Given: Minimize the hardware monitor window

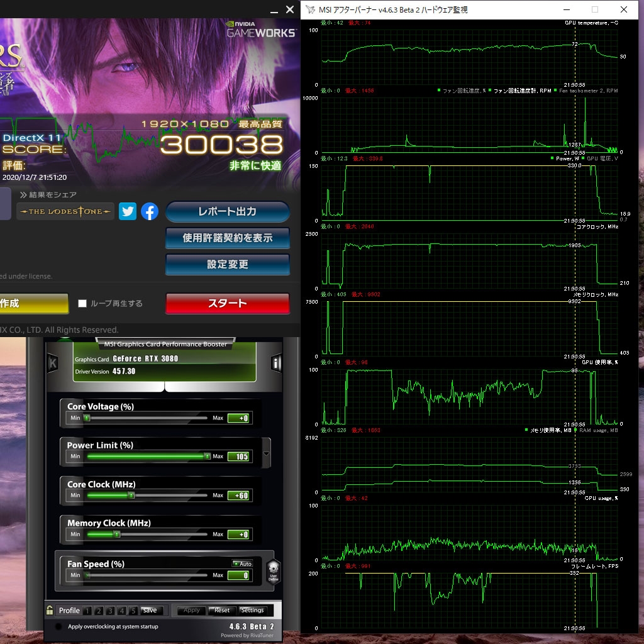Looking at the screenshot, I should click(567, 9).
